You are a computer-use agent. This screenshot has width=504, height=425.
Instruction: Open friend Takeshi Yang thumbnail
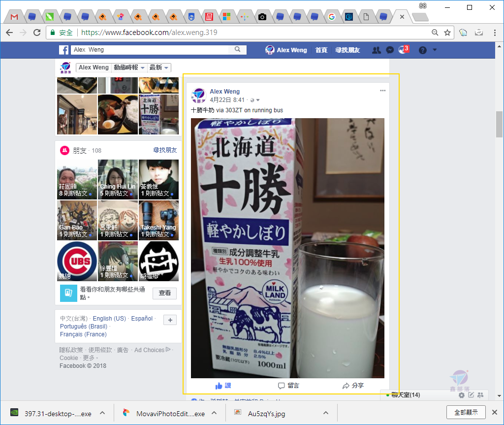[x=159, y=221]
